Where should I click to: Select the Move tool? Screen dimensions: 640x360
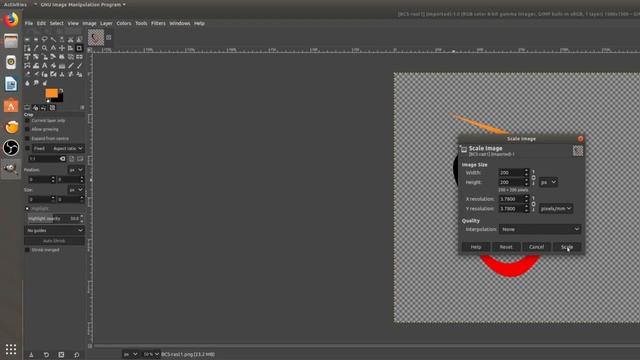coord(62,48)
